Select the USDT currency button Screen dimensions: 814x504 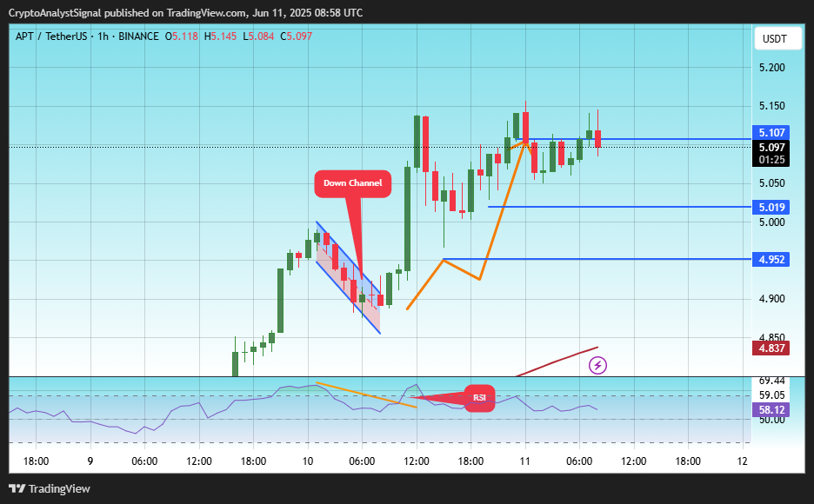click(777, 39)
